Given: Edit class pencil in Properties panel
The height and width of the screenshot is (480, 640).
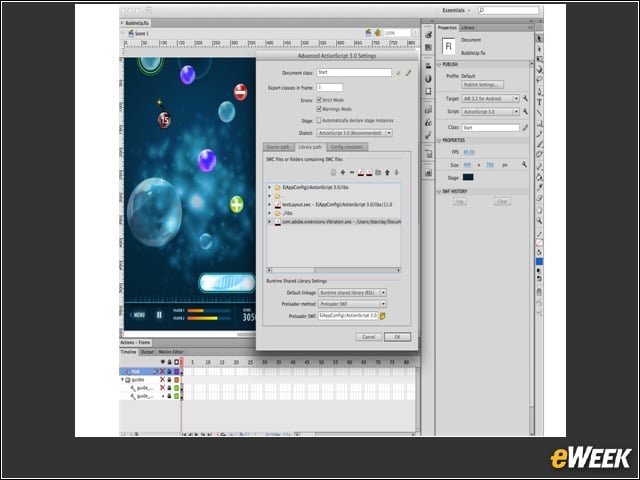Looking at the screenshot, I should click(x=525, y=128).
